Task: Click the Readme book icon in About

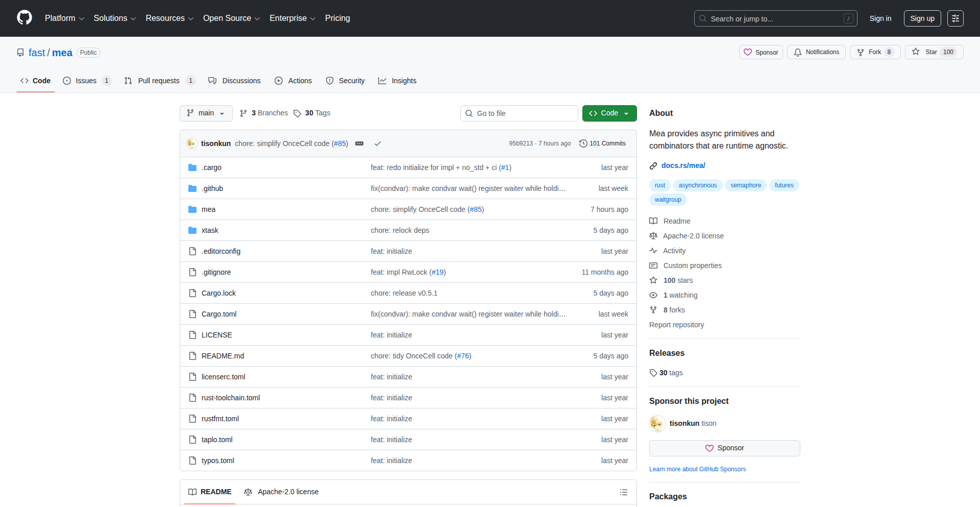Action: coord(653,221)
